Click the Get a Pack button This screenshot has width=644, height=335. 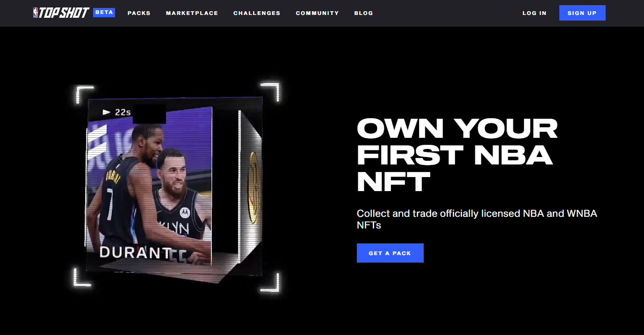tap(390, 253)
